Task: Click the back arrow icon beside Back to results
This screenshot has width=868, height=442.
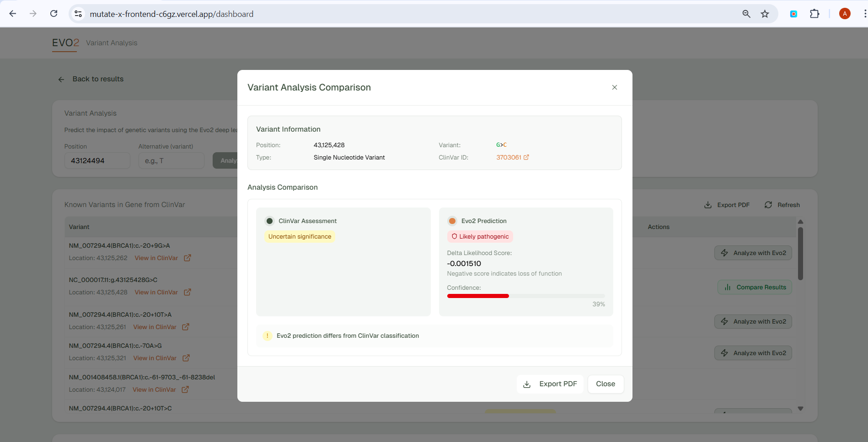Action: tap(61, 80)
